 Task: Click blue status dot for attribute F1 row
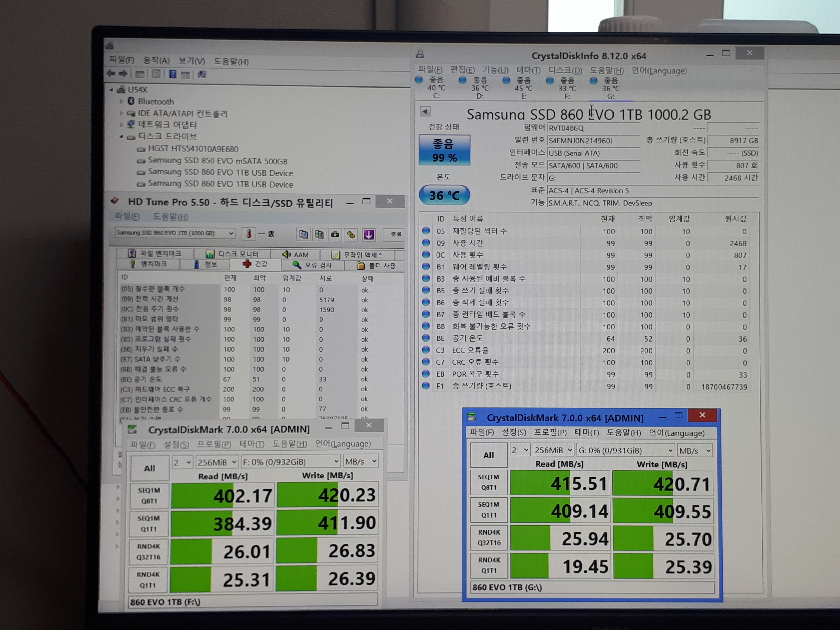tap(426, 386)
